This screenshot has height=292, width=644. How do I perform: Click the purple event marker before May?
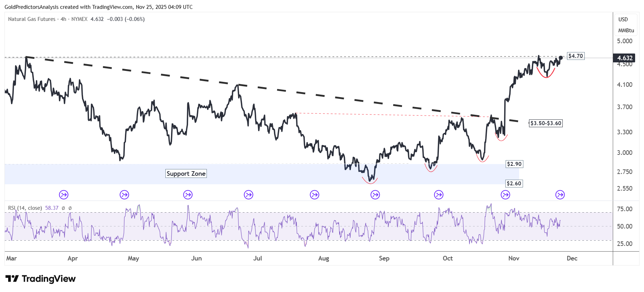(x=124, y=195)
